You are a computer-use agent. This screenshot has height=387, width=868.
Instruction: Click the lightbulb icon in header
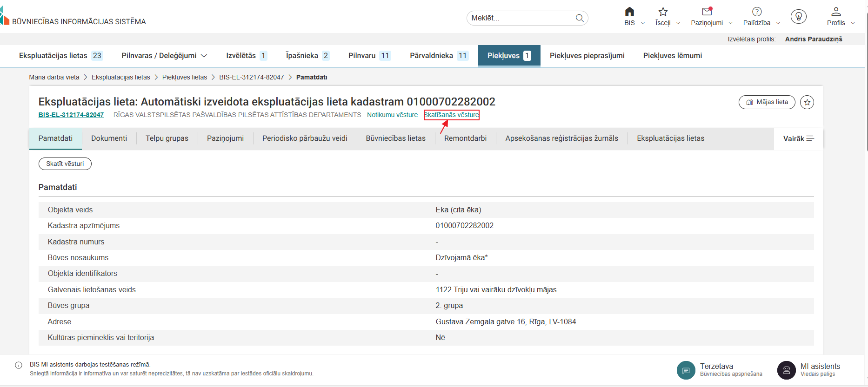pos(798,17)
